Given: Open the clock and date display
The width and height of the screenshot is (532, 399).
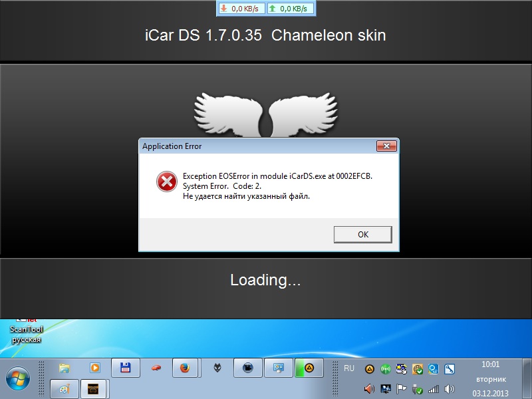Looking at the screenshot, I should pyautogui.click(x=490, y=378).
